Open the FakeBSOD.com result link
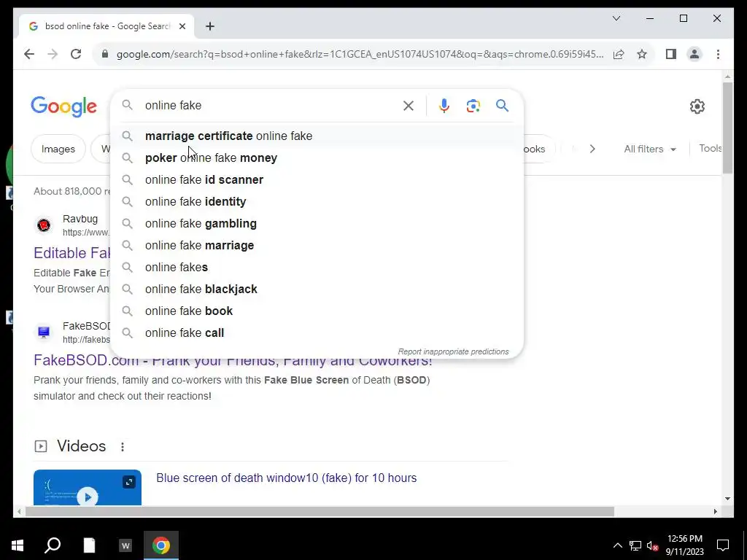 pos(233,360)
